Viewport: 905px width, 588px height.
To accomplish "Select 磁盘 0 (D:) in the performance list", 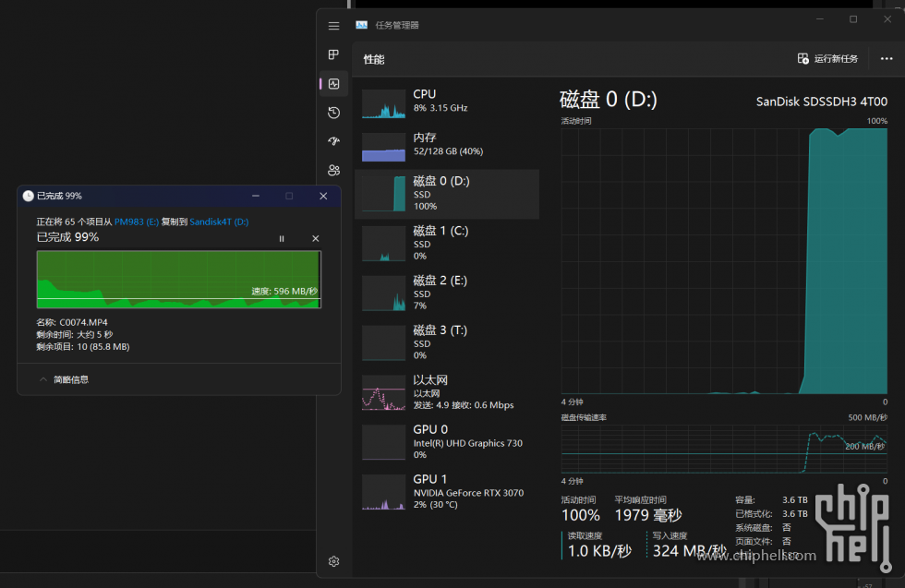I will (447, 194).
